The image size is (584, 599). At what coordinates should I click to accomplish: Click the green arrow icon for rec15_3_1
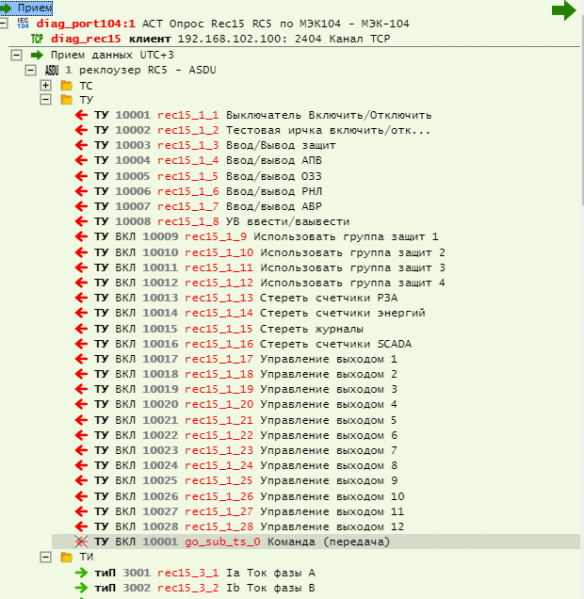[x=81, y=573]
